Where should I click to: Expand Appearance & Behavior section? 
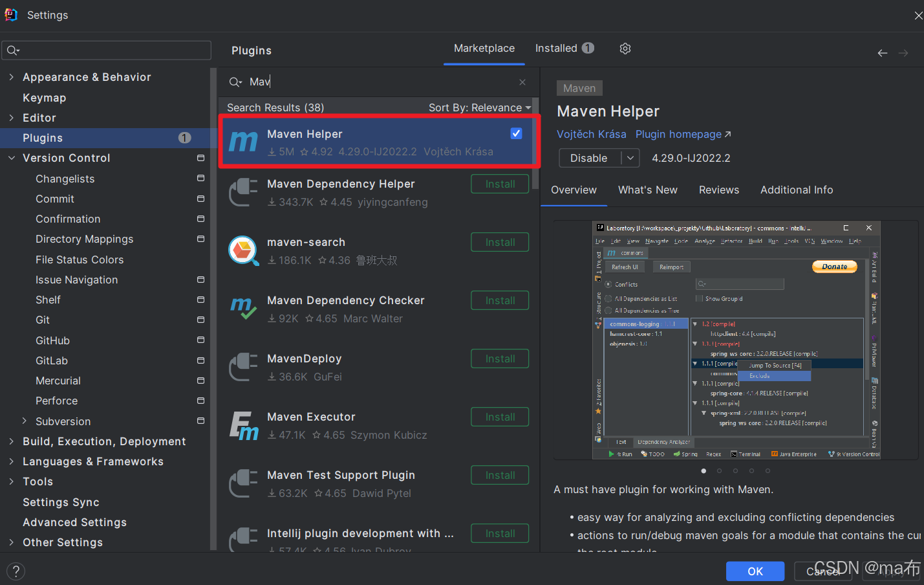pyautogui.click(x=12, y=77)
